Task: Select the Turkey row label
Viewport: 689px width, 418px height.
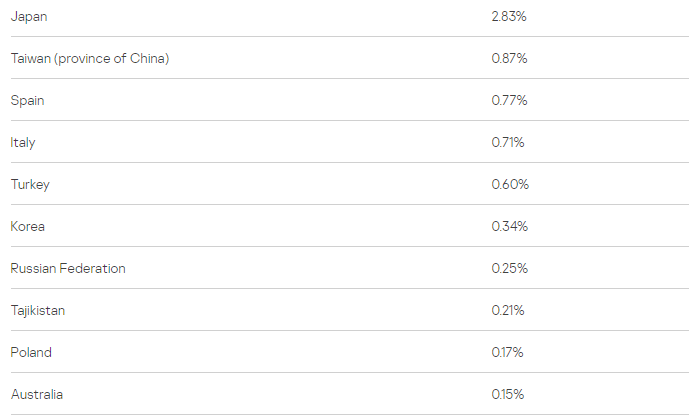Action: (x=30, y=185)
